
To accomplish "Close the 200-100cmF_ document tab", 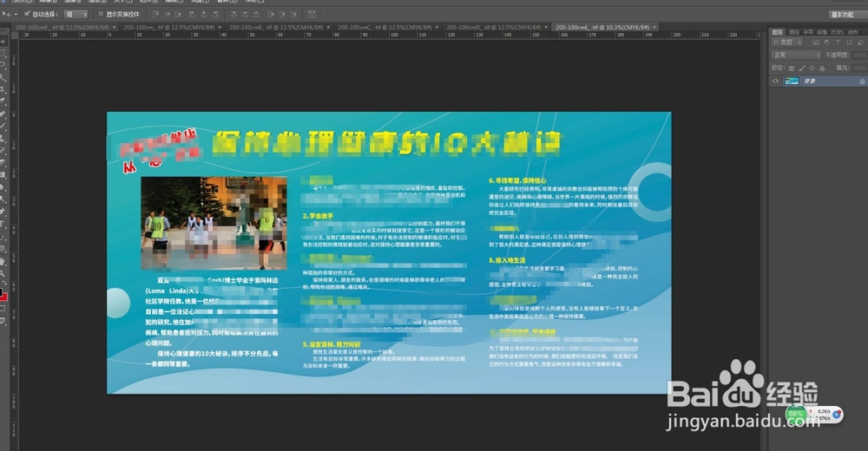I will (x=114, y=27).
